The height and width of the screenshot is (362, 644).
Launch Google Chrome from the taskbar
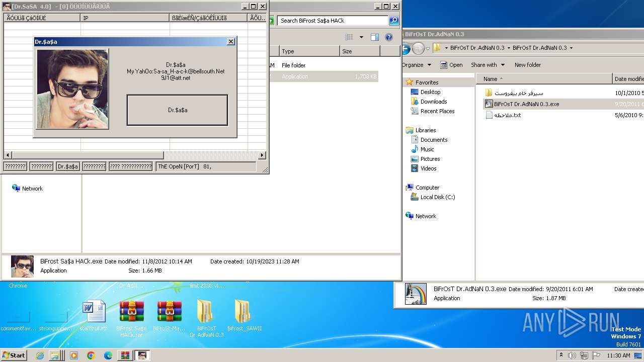click(x=91, y=355)
